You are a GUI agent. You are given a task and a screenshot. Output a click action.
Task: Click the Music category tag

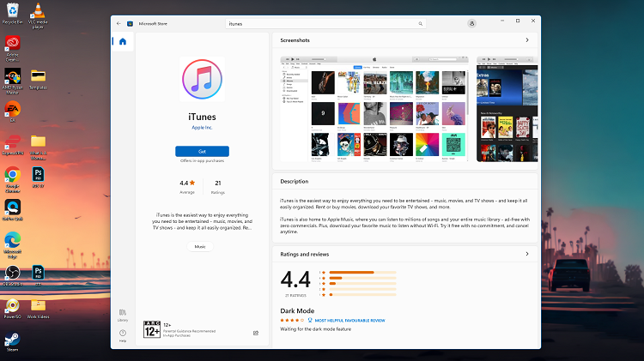click(x=200, y=247)
